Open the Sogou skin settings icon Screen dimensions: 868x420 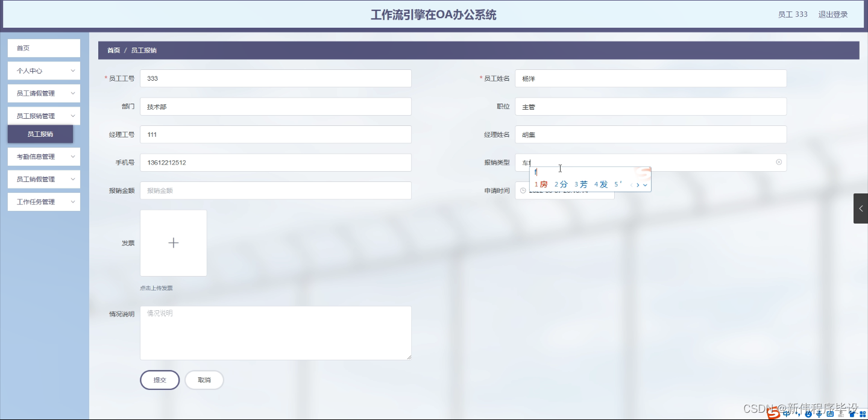click(852, 413)
